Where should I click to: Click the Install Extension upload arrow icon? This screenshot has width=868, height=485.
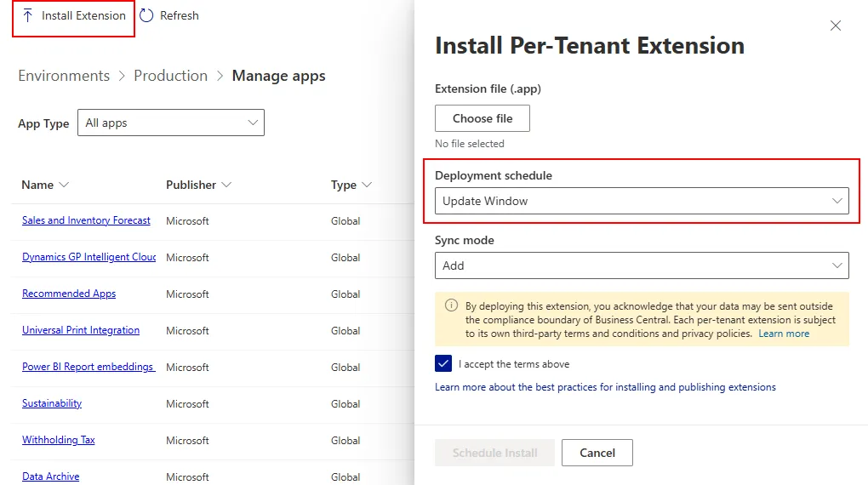tap(28, 15)
